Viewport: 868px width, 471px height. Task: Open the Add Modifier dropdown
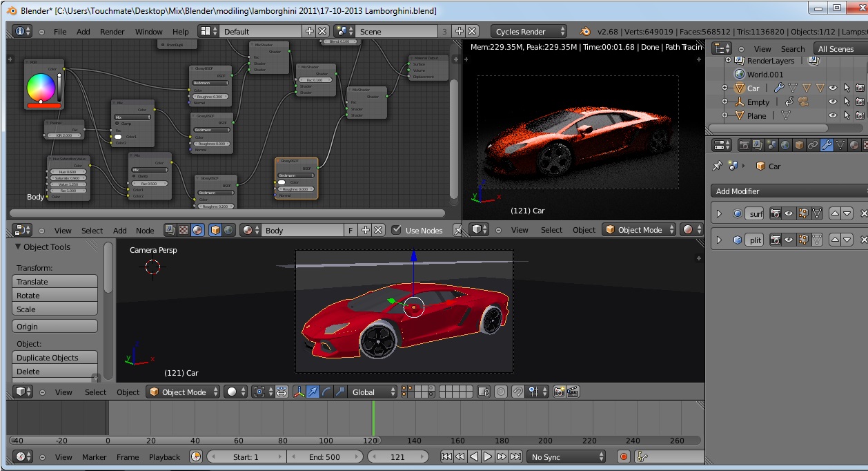point(789,191)
